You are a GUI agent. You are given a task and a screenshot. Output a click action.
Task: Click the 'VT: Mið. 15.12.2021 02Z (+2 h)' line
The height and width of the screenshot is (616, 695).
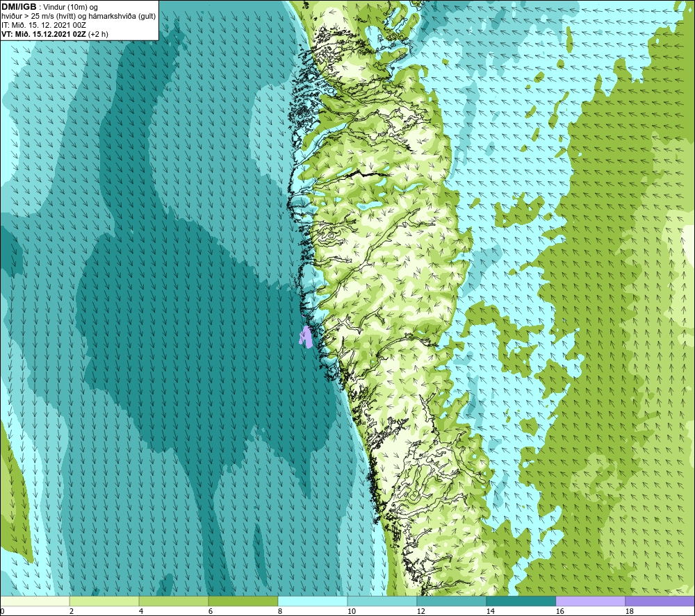pos(54,34)
